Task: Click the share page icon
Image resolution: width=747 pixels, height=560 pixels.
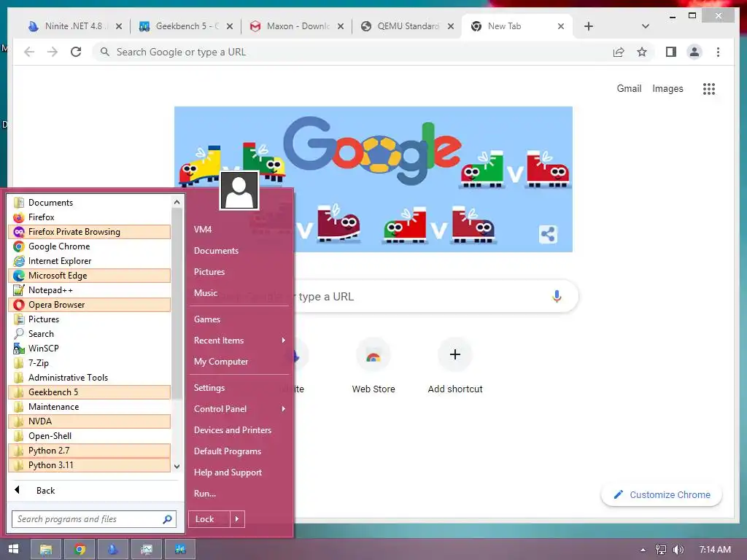Action: 619,52
